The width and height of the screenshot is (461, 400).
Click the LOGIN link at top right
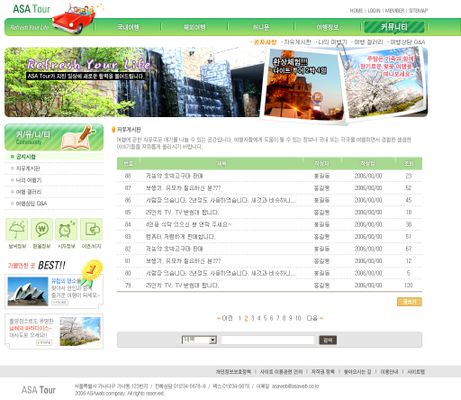374,11
